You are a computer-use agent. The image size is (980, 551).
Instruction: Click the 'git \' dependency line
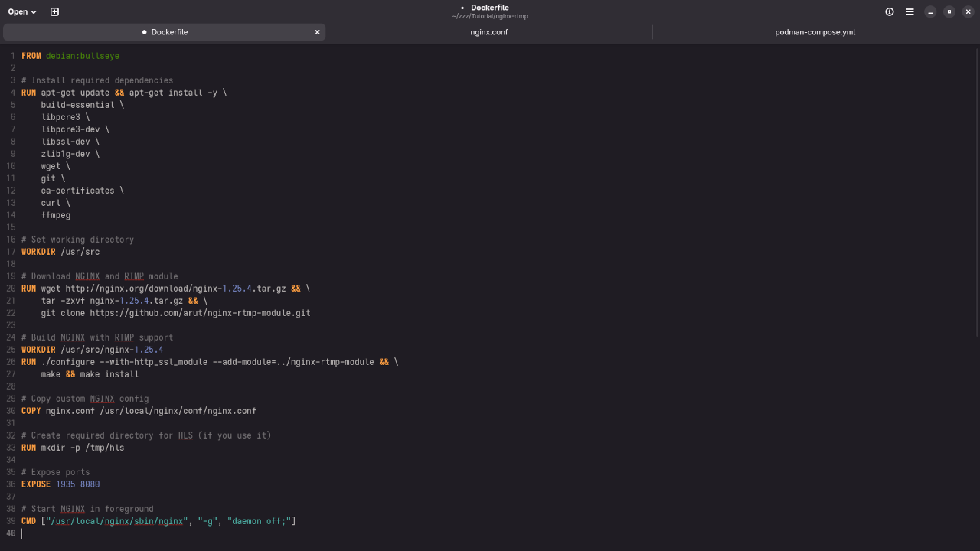(x=54, y=178)
